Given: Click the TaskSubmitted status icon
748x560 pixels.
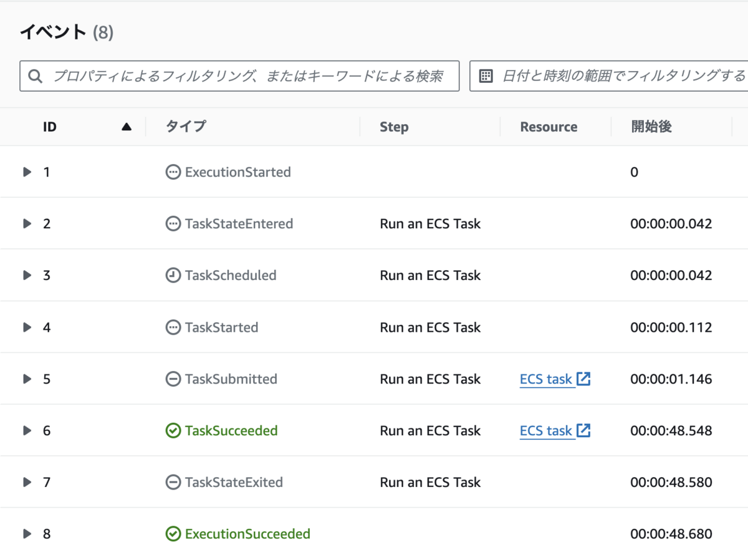Looking at the screenshot, I should pos(173,379).
